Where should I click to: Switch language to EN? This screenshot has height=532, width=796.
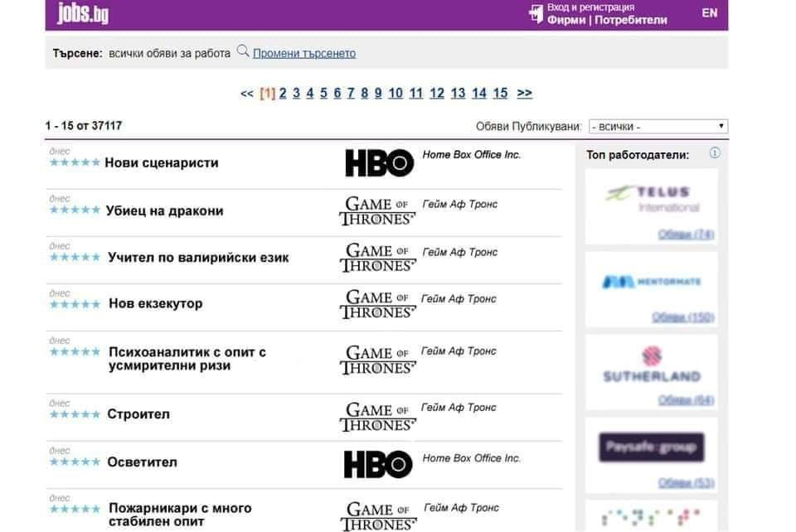[x=709, y=13]
